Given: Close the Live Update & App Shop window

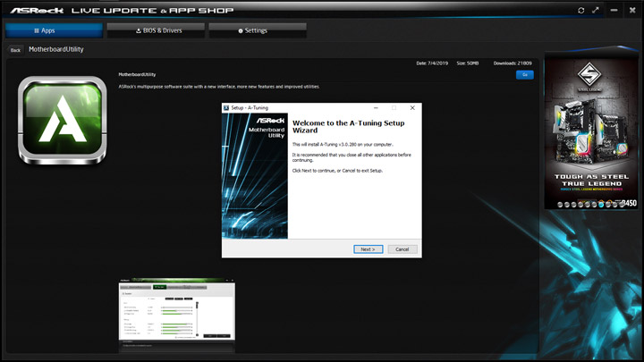Looking at the screenshot, I should [x=632, y=10].
